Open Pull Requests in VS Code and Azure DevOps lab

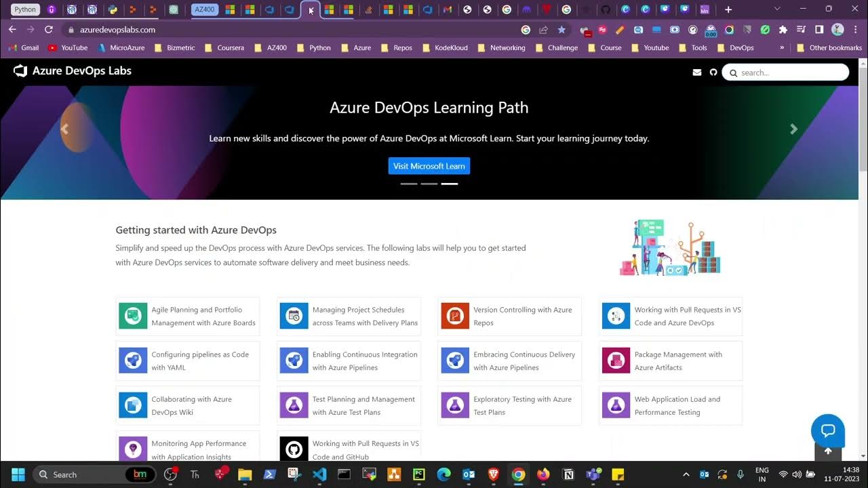pos(671,317)
